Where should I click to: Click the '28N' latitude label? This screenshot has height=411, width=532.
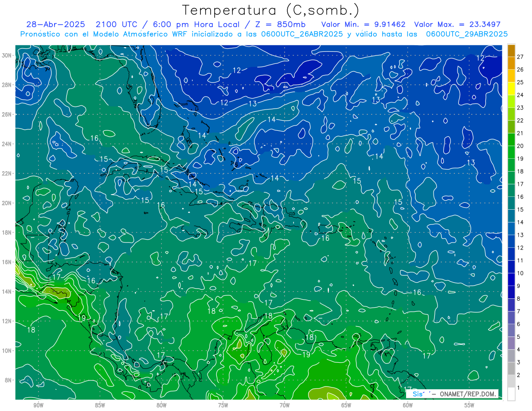point(8,85)
